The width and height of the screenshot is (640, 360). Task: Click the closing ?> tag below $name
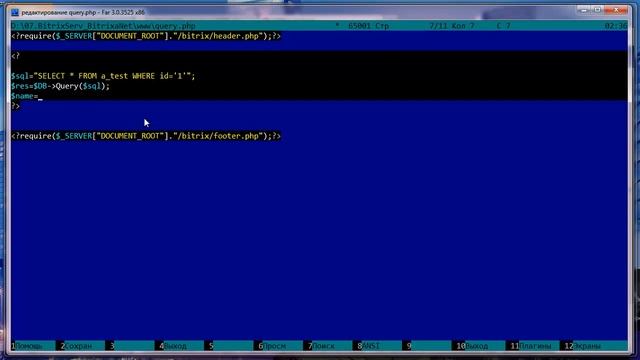click(x=16, y=106)
